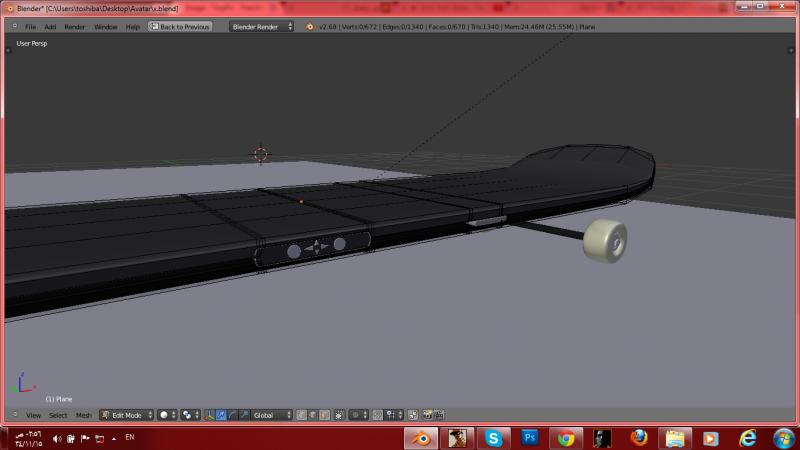Click the orange selected vertex on the board
This screenshot has width=800, height=450.
301,202
